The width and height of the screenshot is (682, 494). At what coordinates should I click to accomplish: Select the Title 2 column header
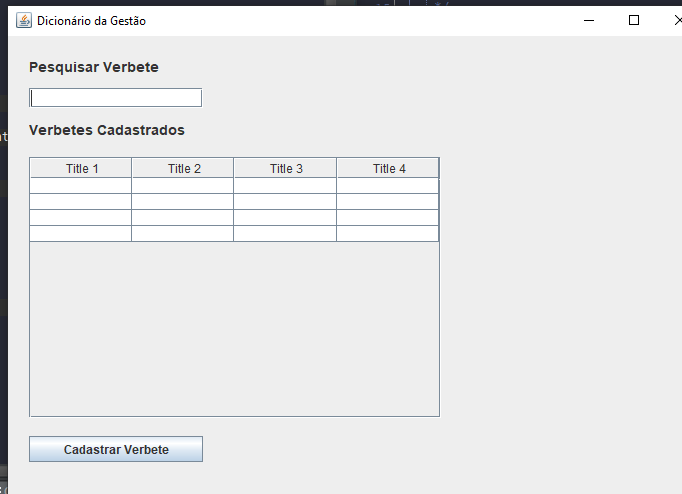tap(183, 168)
